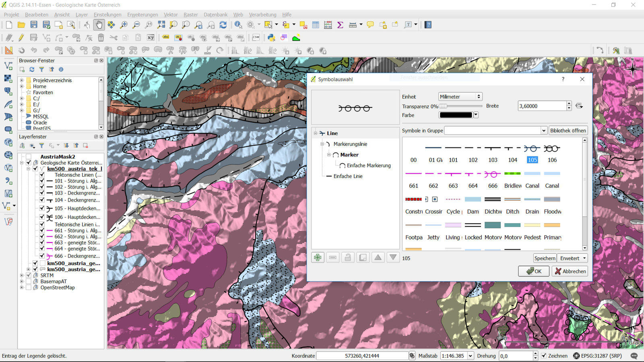Image resolution: width=644 pixels, height=362 pixels.
Task: Open the Einheit Millimeter dropdown
Action: [x=460, y=97]
